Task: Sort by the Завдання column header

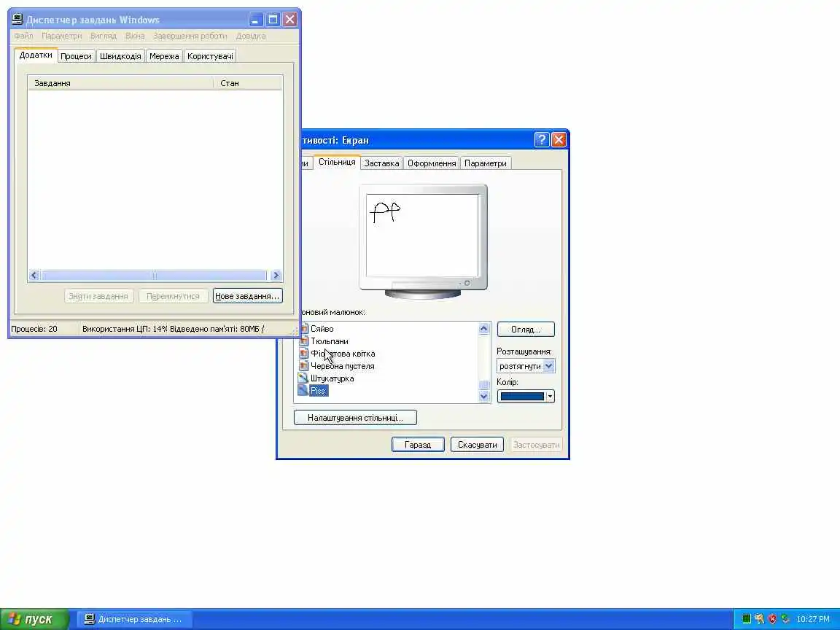Action: pos(120,83)
